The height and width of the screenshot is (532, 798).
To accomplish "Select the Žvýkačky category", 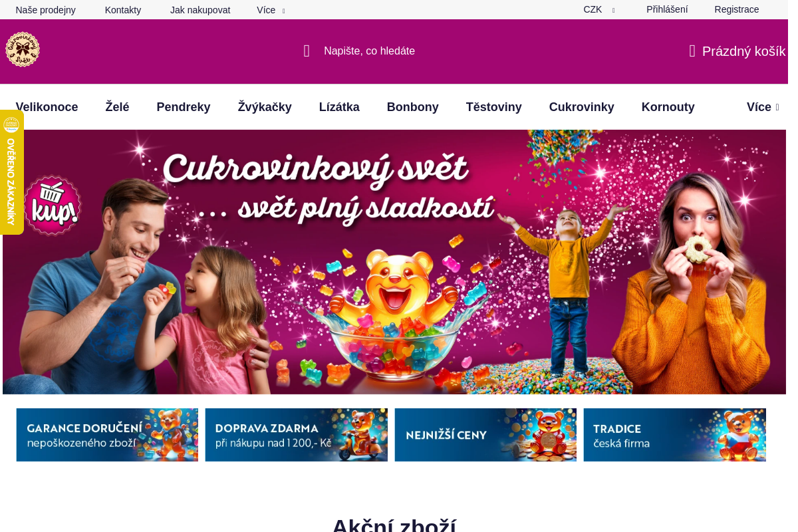I will 265,107.
